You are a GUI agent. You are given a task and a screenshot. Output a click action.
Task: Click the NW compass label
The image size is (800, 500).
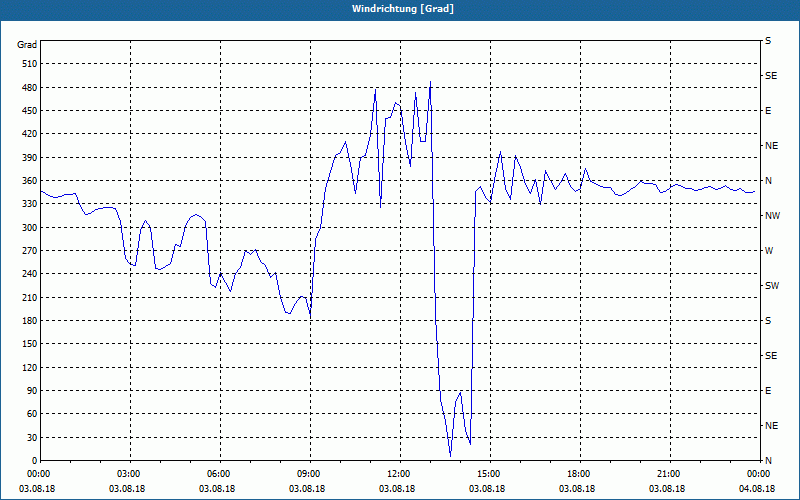click(x=772, y=216)
